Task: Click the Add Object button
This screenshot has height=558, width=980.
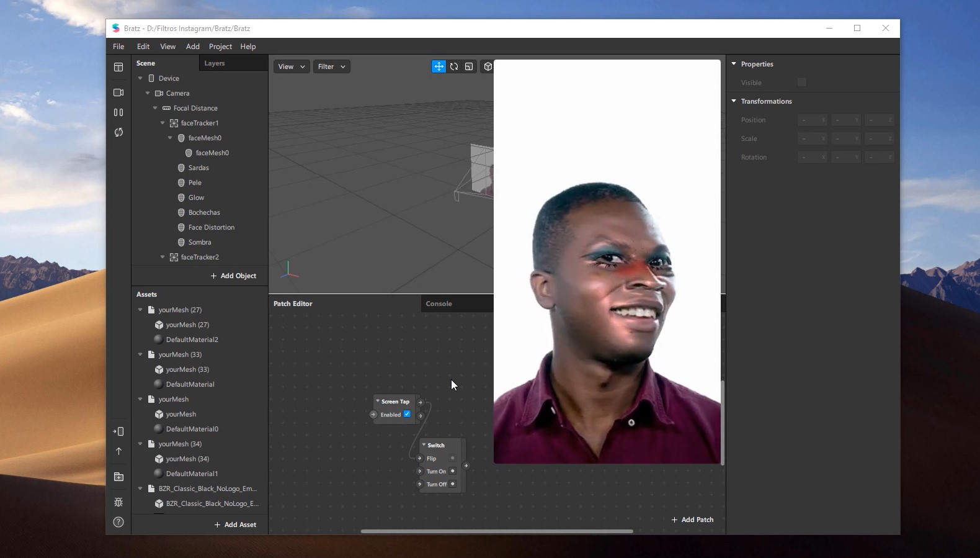Action: pyautogui.click(x=233, y=276)
